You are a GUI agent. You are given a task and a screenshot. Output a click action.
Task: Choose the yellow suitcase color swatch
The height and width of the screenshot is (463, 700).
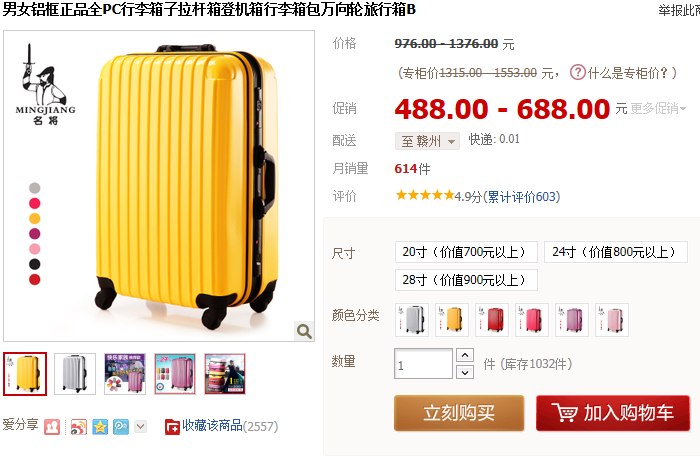click(452, 320)
